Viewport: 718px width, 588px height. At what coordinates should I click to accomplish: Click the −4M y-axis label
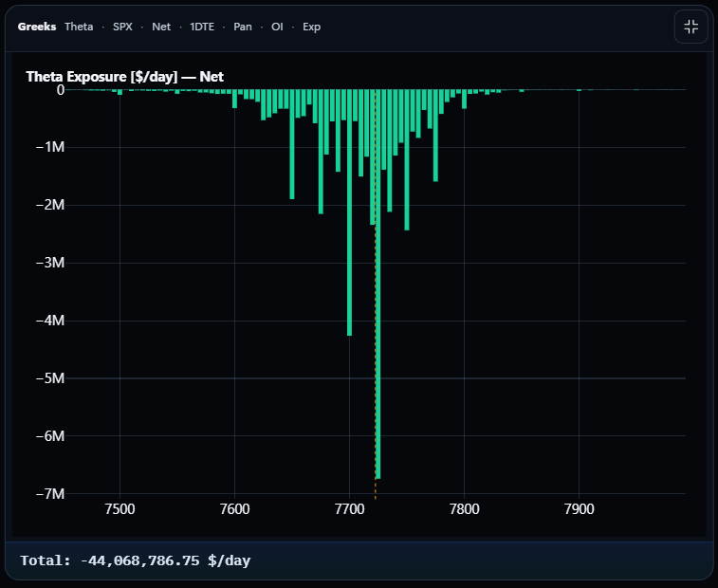pyautogui.click(x=50, y=321)
